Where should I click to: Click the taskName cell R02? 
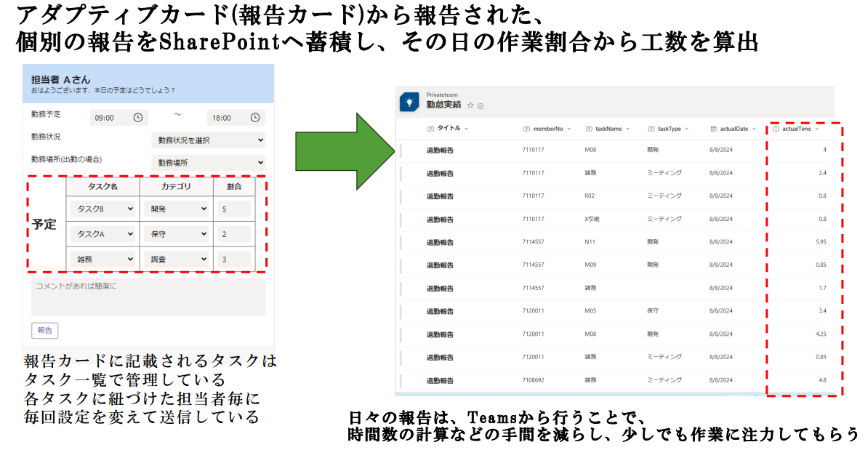pos(590,196)
